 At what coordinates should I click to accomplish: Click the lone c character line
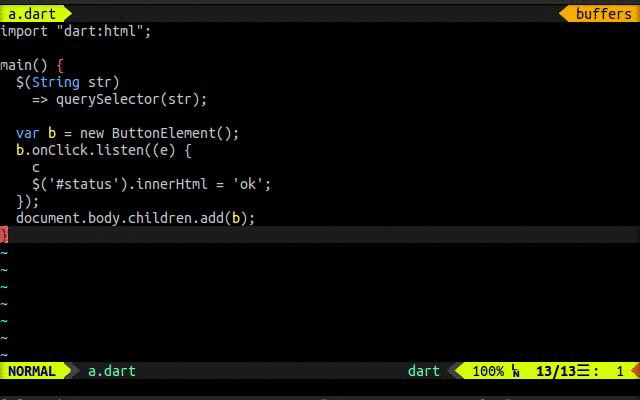click(36, 167)
